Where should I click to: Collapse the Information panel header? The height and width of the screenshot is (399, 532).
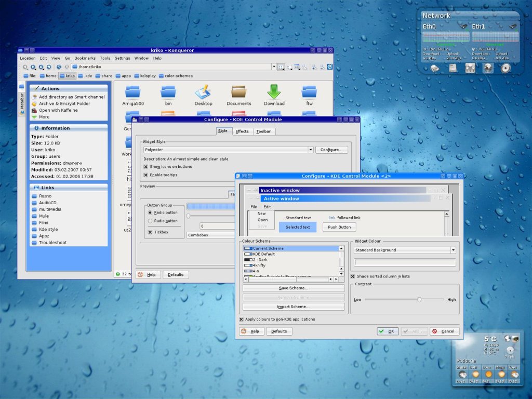pyautogui.click(x=69, y=128)
